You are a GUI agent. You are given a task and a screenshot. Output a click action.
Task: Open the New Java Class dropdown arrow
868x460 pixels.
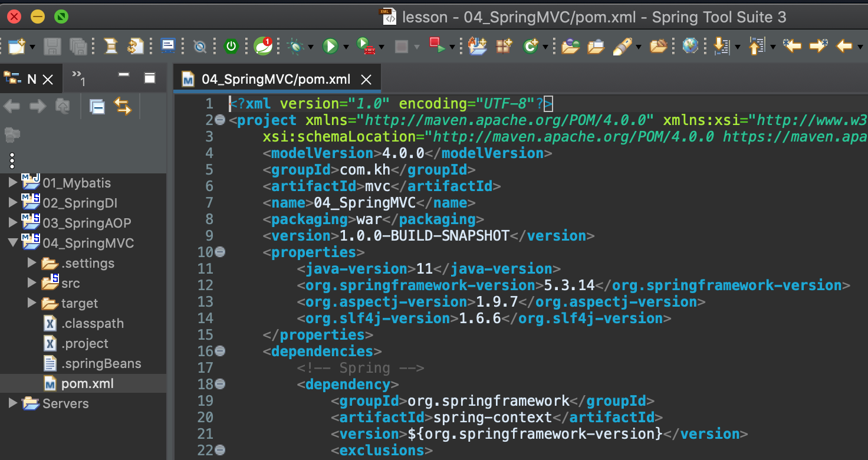coord(545,47)
